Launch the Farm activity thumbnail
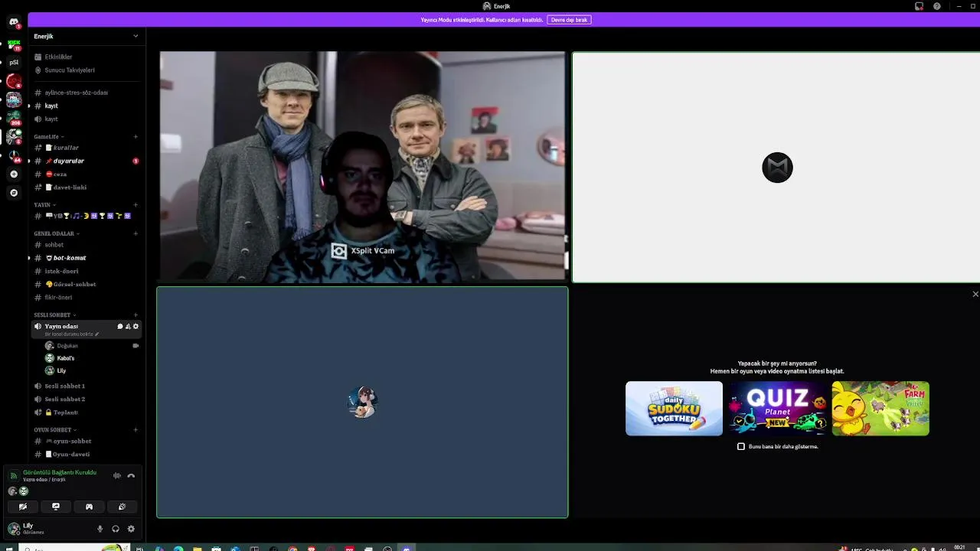Viewport: 980px width, 551px height. tap(880, 409)
